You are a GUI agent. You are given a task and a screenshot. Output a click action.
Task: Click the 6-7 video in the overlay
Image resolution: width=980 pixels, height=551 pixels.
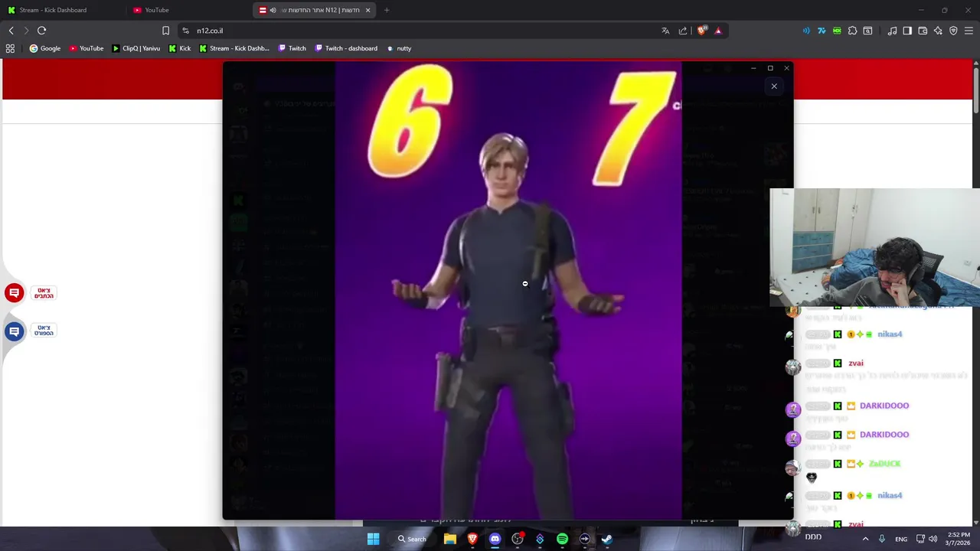pyautogui.click(x=508, y=291)
